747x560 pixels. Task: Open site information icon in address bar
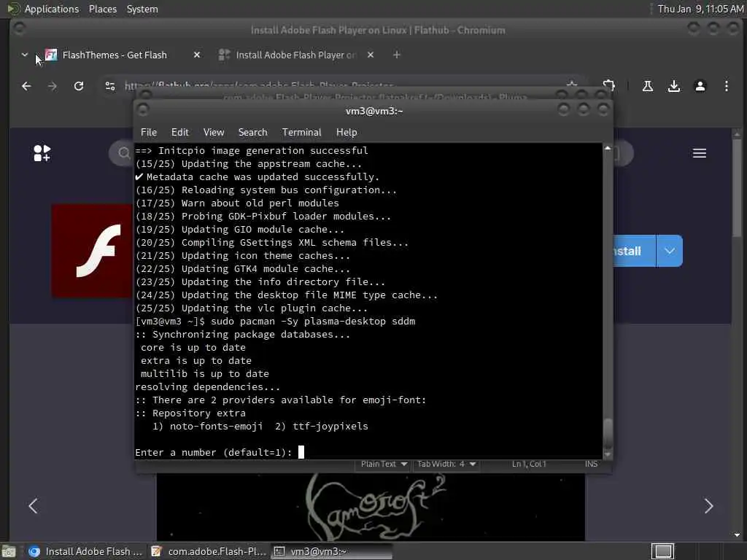tap(110, 86)
